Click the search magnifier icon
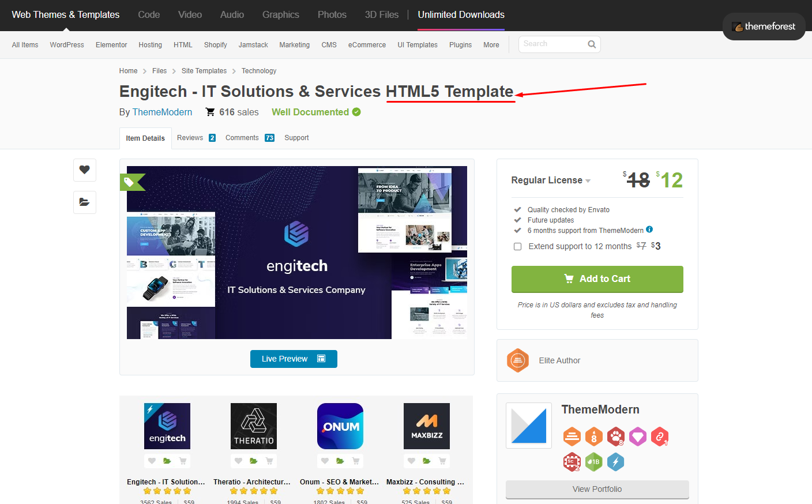Screen dimensions: 812x504 pyautogui.click(x=592, y=44)
